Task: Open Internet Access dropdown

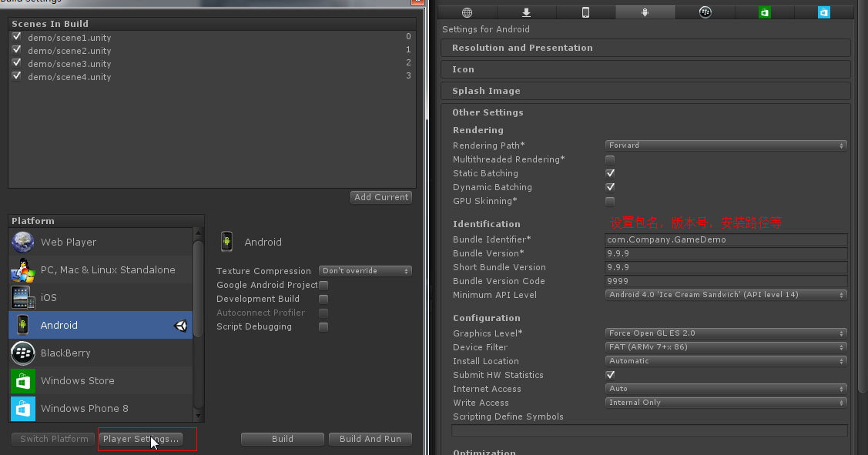Action: coord(726,389)
